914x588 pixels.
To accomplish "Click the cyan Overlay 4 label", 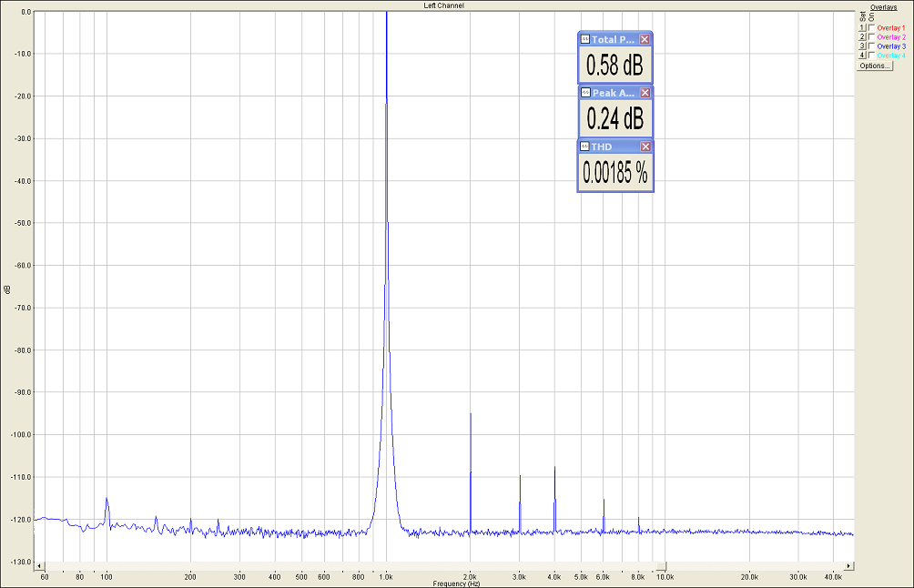I will coord(891,56).
